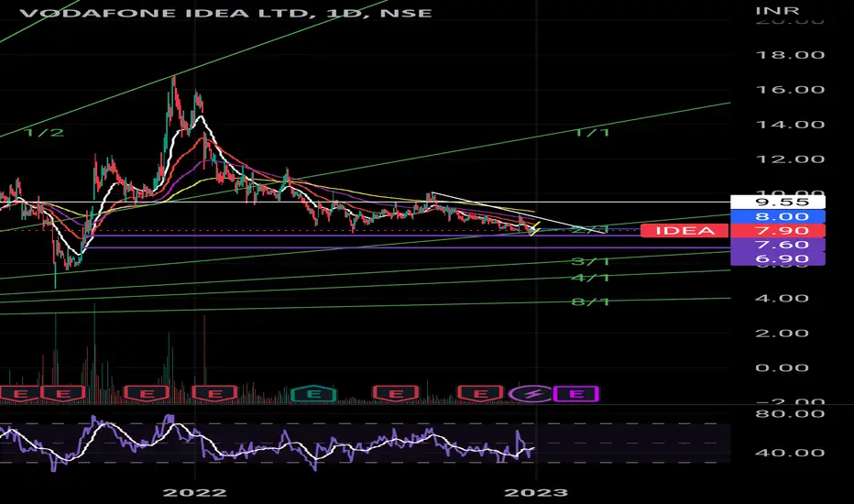Click the lightning bolt event icon

pos(531,393)
